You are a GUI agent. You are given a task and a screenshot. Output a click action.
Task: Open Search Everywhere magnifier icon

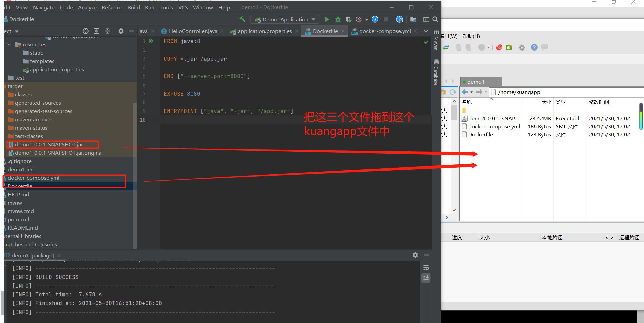click(435, 19)
